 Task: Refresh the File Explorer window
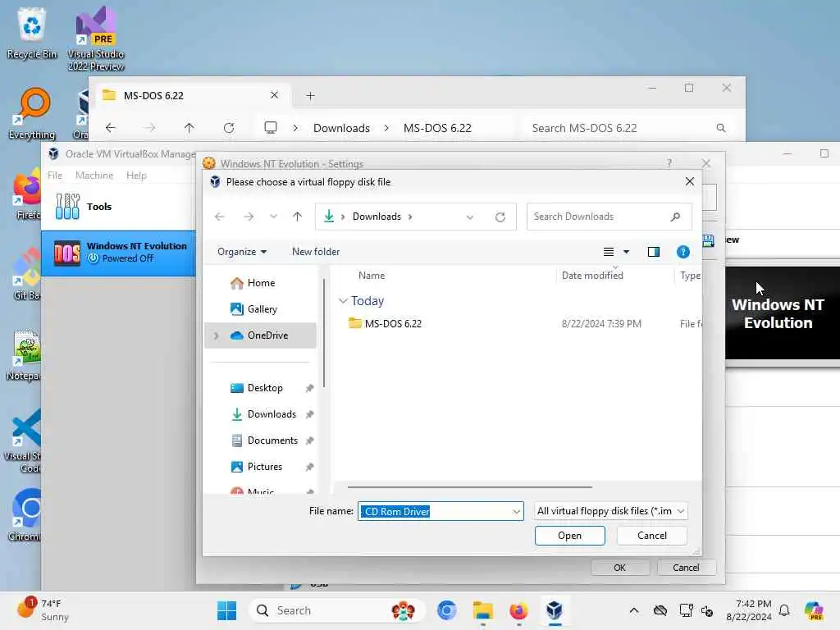click(229, 128)
